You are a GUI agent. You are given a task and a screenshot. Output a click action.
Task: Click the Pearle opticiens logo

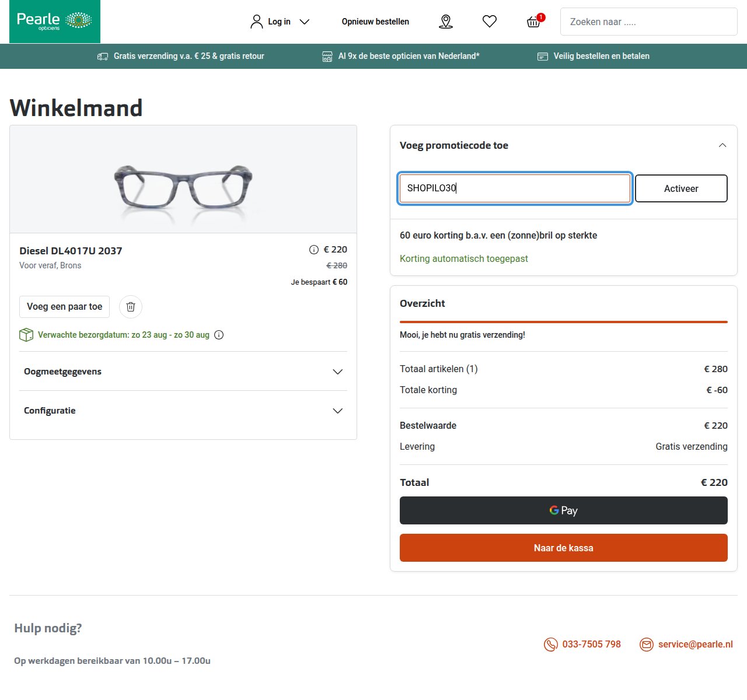pos(55,22)
